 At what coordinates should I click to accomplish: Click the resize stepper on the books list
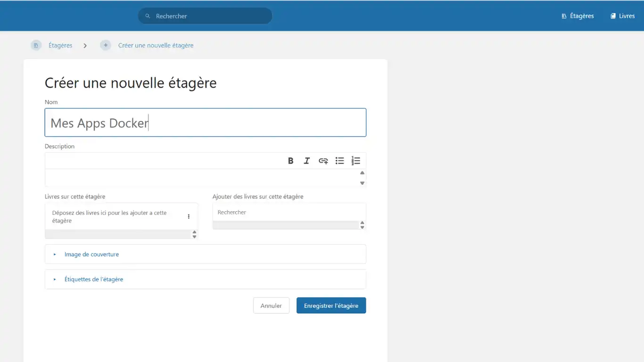coord(194,234)
